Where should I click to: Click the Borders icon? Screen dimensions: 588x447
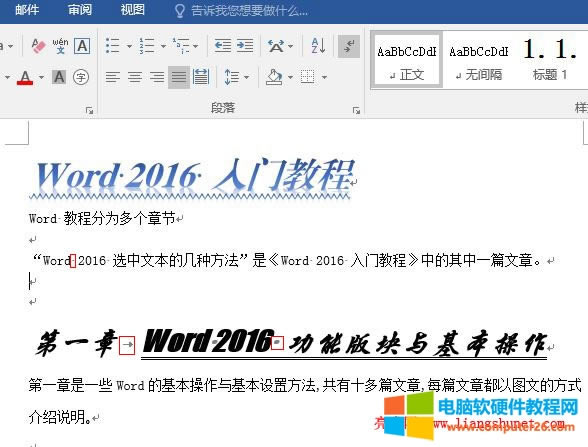[308, 77]
